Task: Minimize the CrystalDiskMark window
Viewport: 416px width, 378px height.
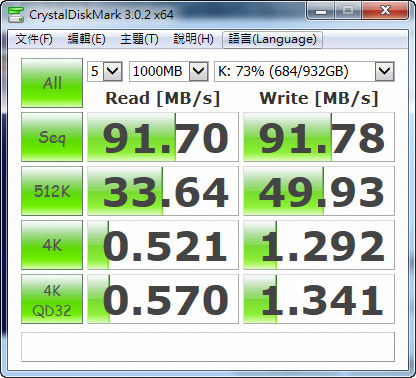Action: tap(321, 11)
